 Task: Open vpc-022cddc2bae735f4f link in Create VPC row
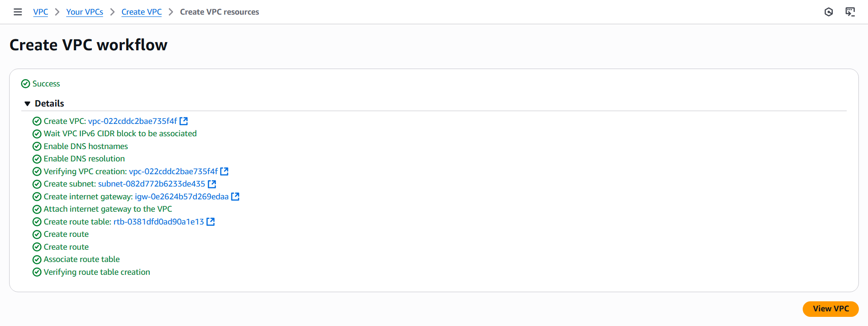[x=132, y=121]
